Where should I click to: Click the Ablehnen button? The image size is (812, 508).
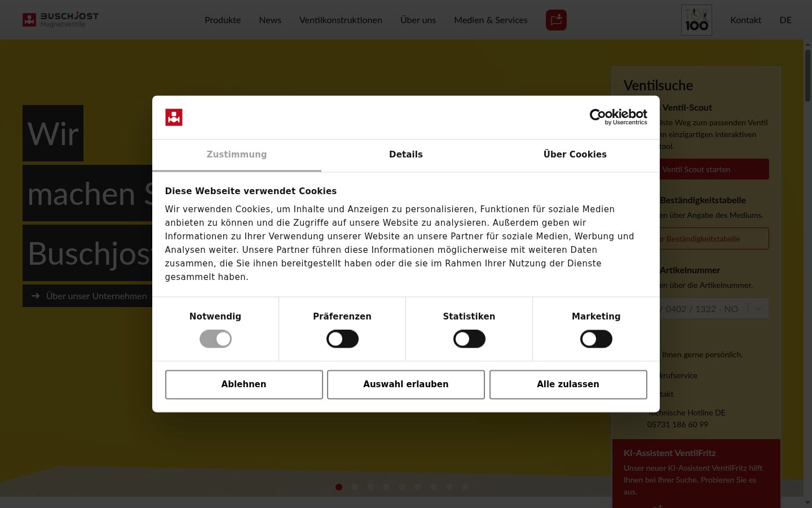tap(244, 384)
